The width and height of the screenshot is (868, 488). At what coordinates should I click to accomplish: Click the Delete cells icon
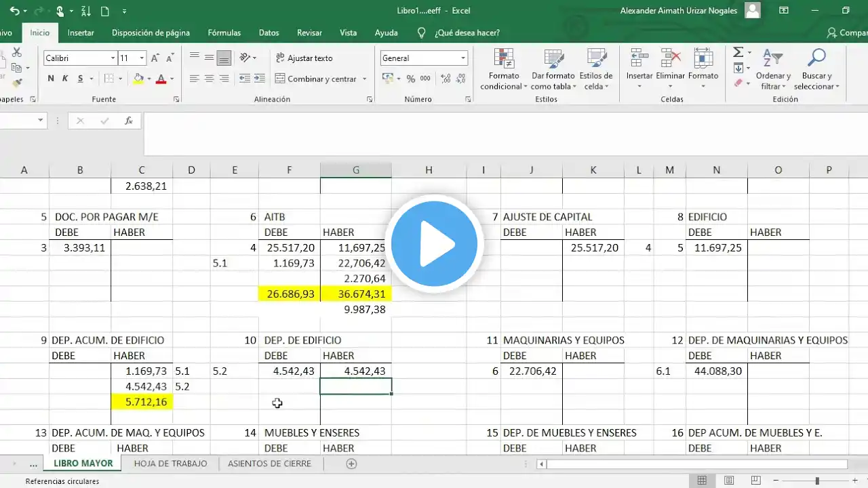[670, 60]
